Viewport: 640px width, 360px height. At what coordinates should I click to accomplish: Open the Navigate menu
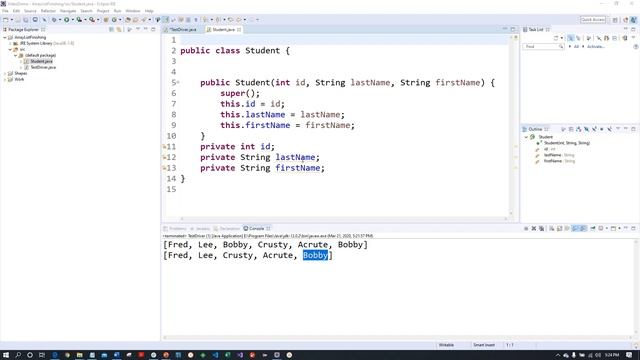coord(68,11)
